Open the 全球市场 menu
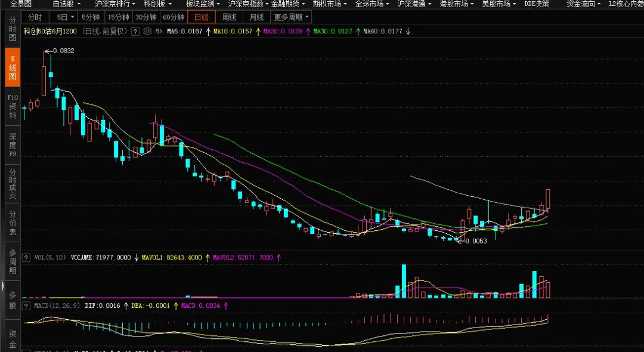This screenshot has width=644, height=352. 372,4
